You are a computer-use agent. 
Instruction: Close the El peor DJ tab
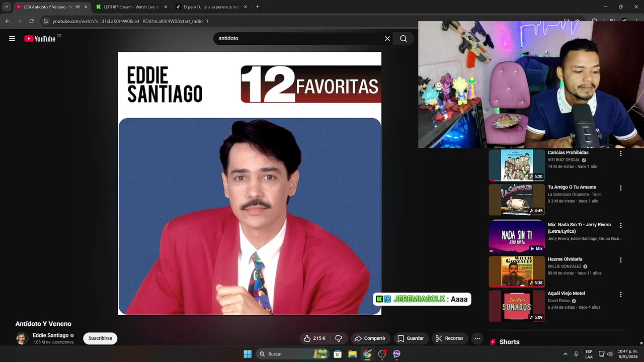tap(246, 7)
